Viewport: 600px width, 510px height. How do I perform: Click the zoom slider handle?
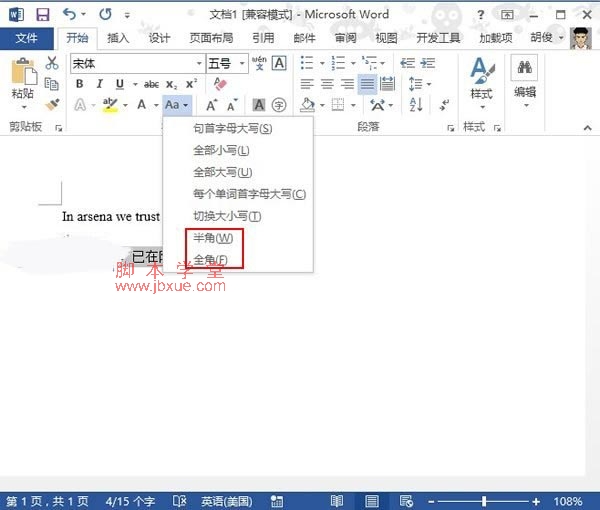pos(484,501)
